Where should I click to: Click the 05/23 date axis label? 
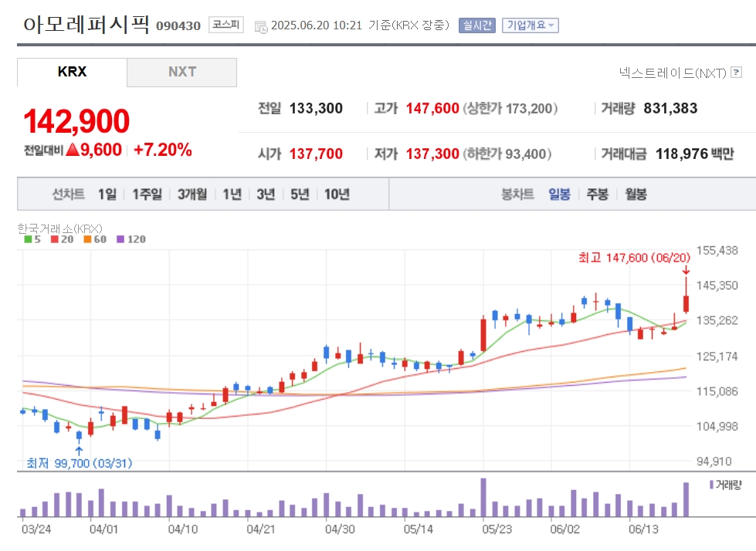497,529
